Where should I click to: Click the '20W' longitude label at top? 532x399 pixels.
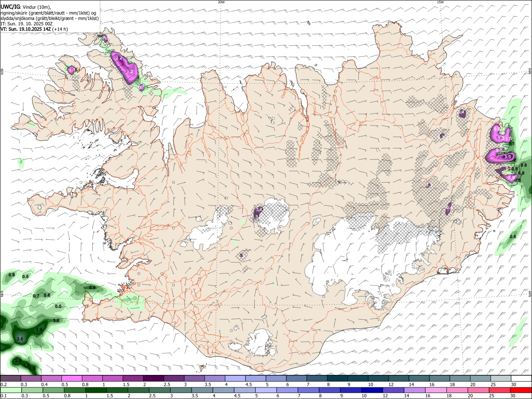pos(221,2)
